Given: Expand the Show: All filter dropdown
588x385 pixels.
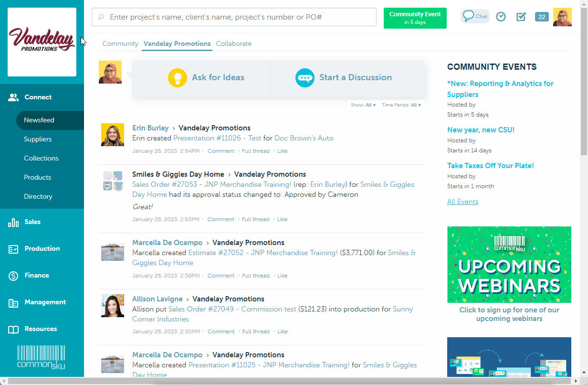Looking at the screenshot, I should coord(370,105).
